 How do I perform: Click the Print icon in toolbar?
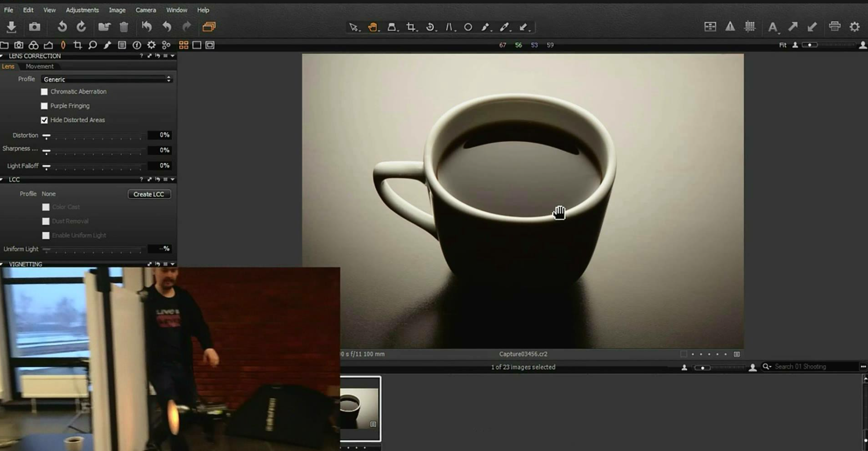[834, 27]
